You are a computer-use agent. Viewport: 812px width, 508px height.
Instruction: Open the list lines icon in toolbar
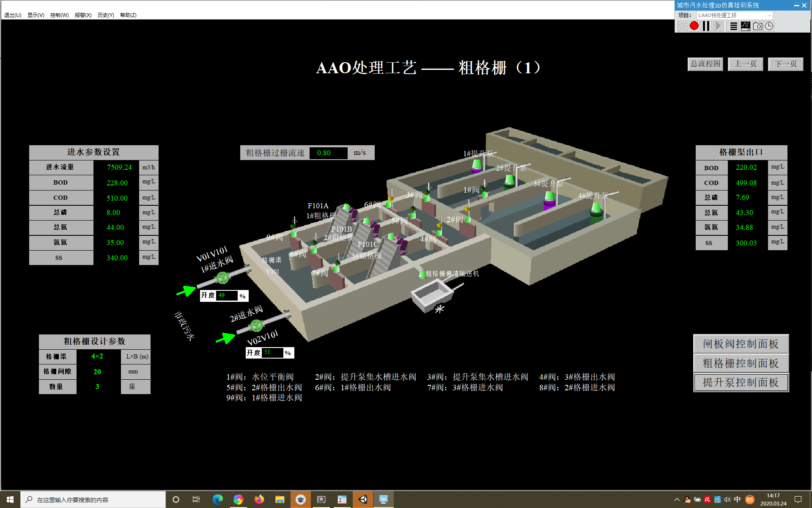coord(733,26)
